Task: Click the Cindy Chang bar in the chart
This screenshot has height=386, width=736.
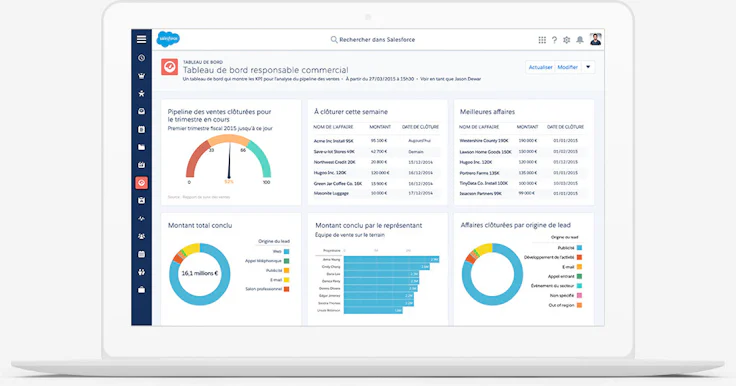Action: click(387, 267)
